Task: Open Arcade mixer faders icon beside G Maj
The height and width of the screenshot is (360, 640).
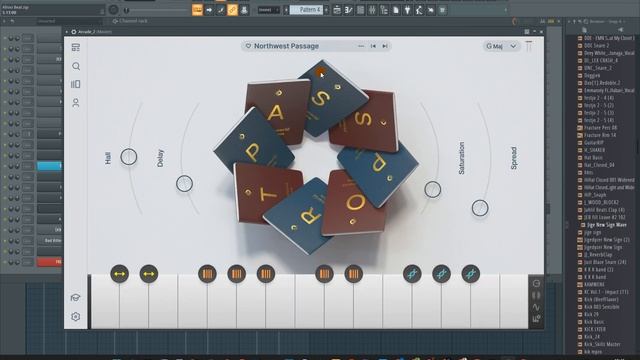Action: tap(529, 46)
